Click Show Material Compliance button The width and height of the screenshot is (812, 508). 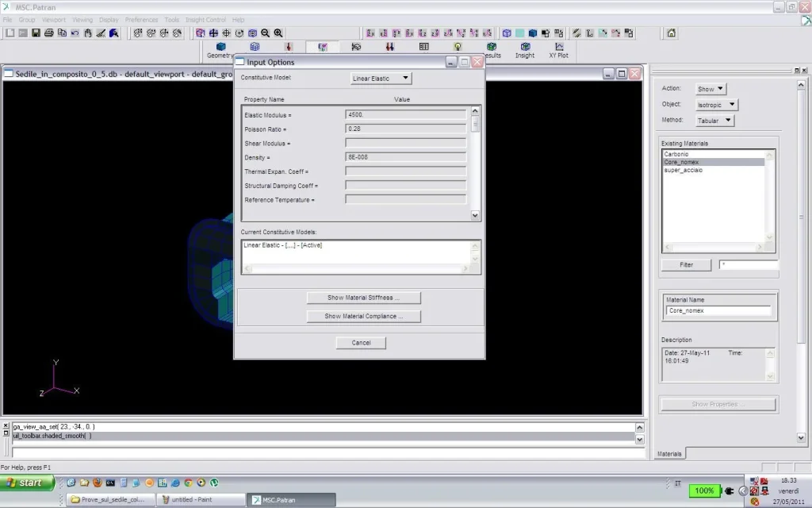pos(363,316)
